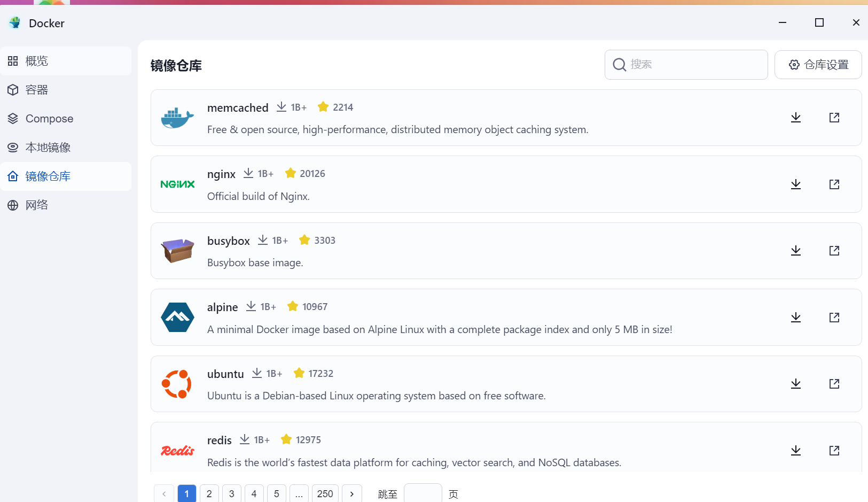The image size is (868, 502).
Task: Open redis external link icon
Action: click(x=834, y=451)
